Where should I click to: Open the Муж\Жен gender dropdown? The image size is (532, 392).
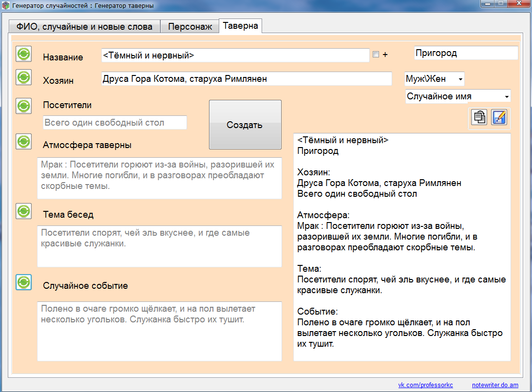[x=434, y=79]
